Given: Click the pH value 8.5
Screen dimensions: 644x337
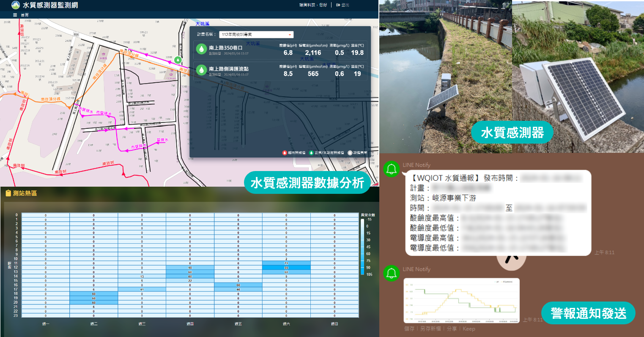Looking at the screenshot, I should [288, 74].
